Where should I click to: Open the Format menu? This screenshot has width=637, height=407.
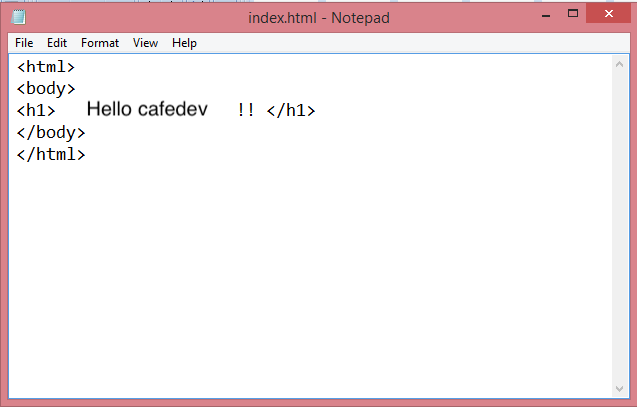(100, 43)
